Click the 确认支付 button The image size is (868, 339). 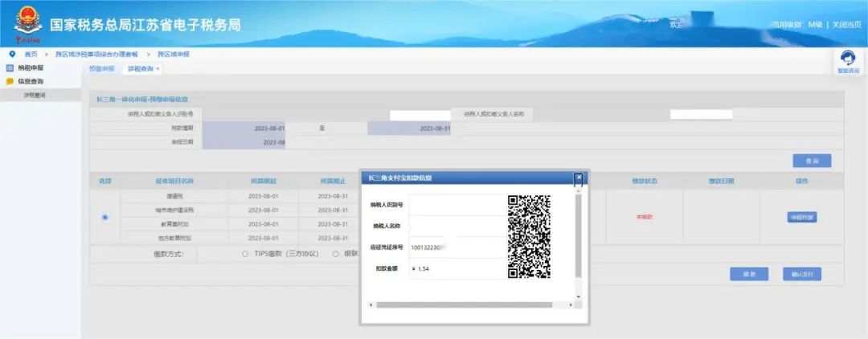(x=801, y=274)
